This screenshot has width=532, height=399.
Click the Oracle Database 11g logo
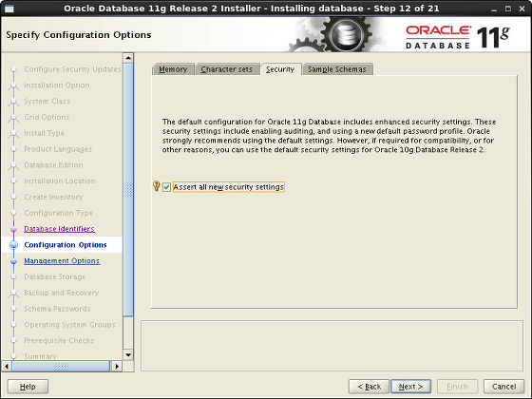click(458, 37)
